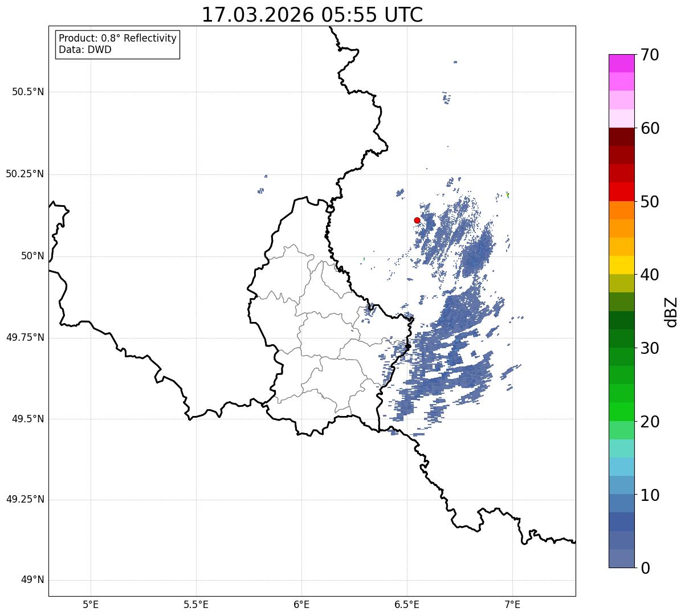Click the red radar site marker
The width and height of the screenshot is (685, 616).
pos(417,220)
